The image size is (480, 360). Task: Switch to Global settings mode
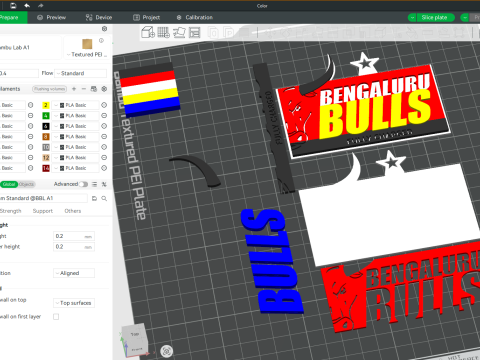pos(9,184)
